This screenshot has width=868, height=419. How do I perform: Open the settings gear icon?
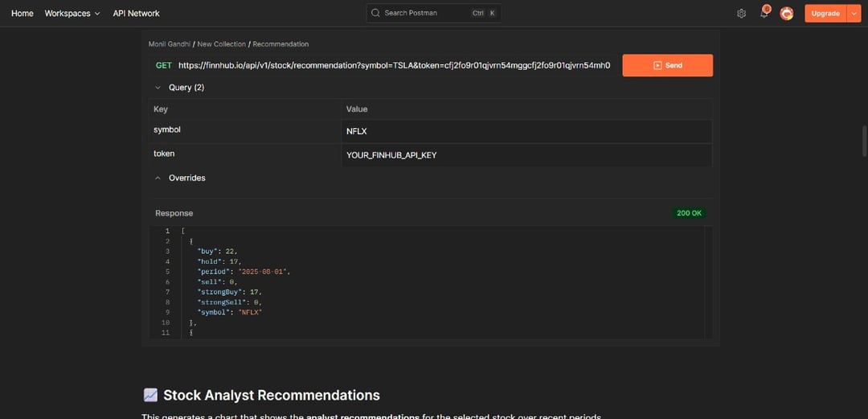[741, 14]
